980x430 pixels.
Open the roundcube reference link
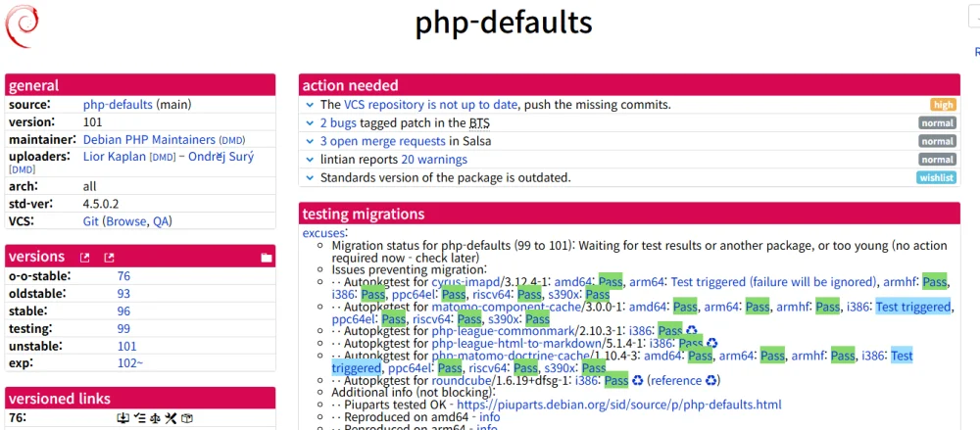click(x=676, y=380)
